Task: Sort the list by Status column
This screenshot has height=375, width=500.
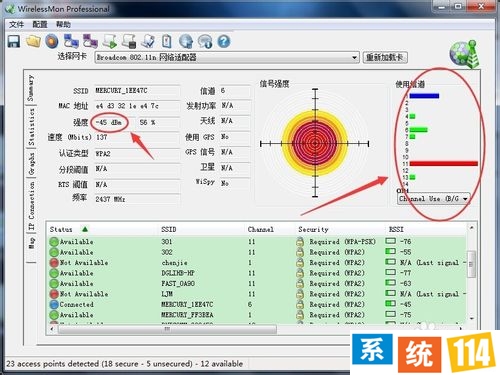Action: [x=61, y=229]
